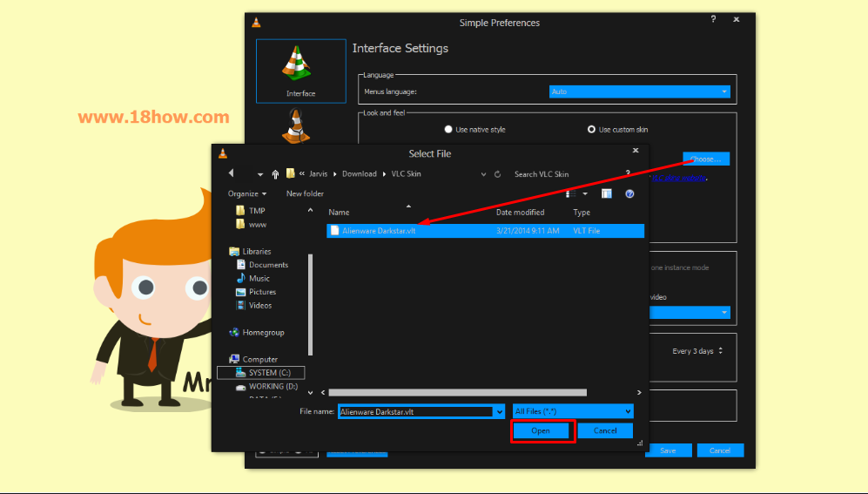The width and height of the screenshot is (868, 494).
Task: Click the horizontal scrollbar's right arrow
Action: [x=639, y=393]
